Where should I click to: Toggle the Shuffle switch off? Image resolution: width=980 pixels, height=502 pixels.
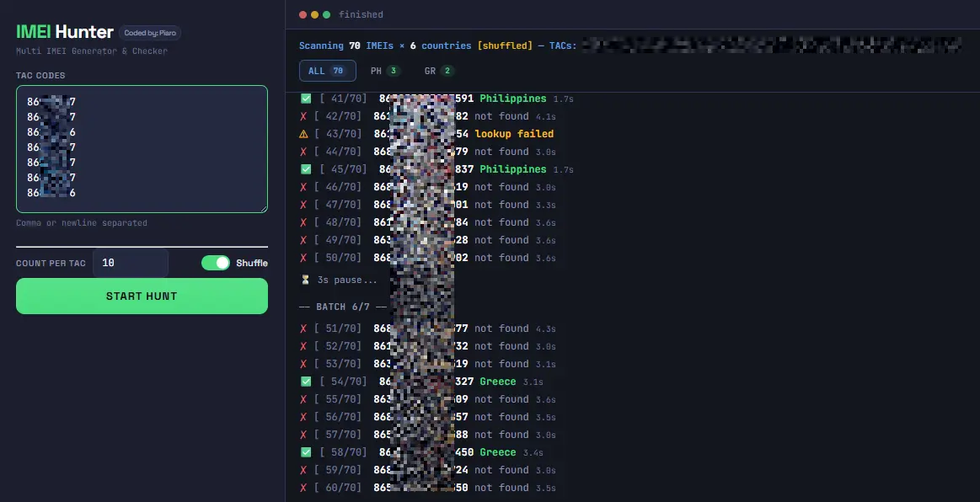coord(216,263)
